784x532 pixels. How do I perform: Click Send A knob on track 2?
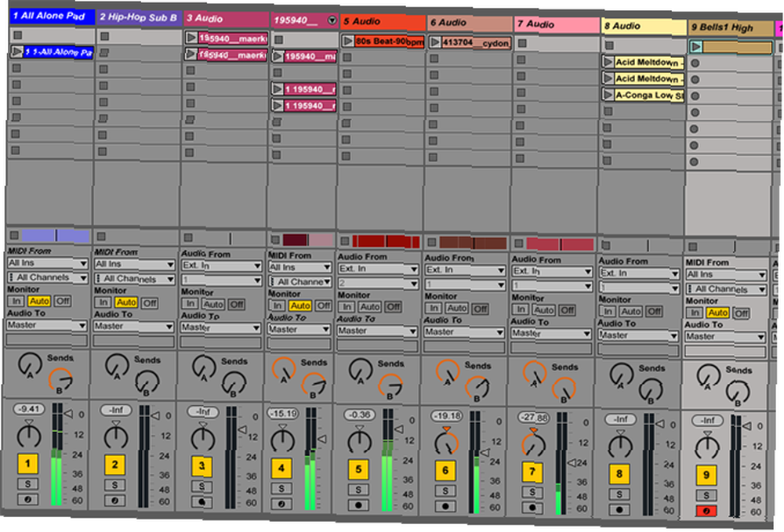point(117,366)
